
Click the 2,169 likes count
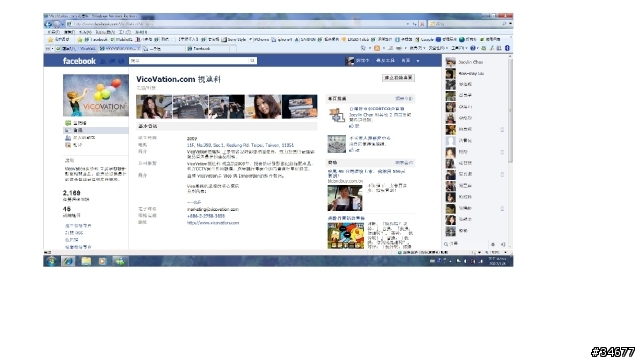[71, 193]
